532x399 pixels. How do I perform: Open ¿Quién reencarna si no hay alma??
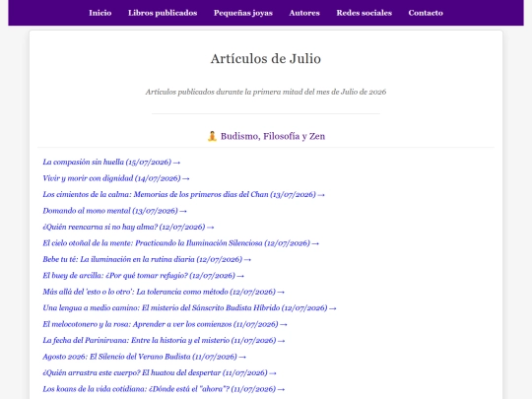click(128, 227)
